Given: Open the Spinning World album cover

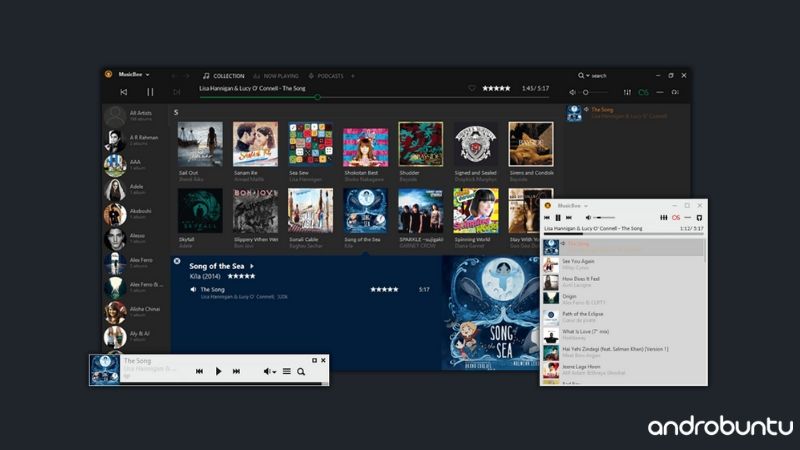Looking at the screenshot, I should point(476,211).
